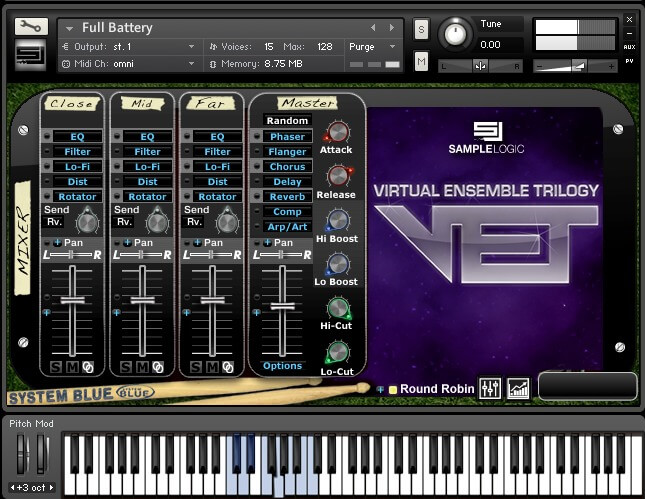Toggle the Close channel Lo-Fi power button
645x499 pixels.
pyautogui.click(x=47, y=166)
